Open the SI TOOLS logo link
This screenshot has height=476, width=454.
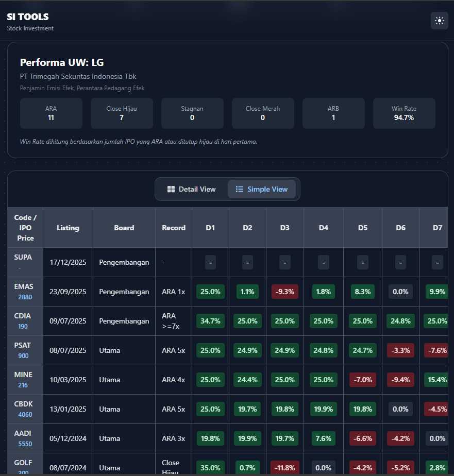[x=28, y=17]
